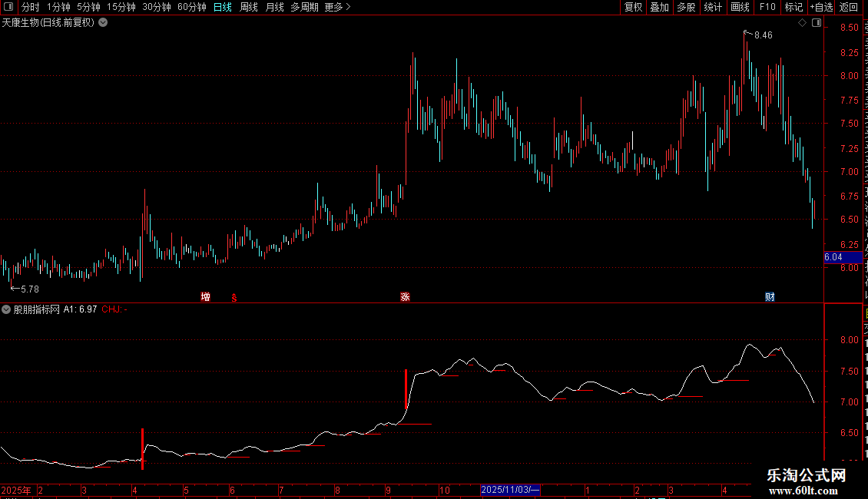The width and height of the screenshot is (868, 499).
Task: Switch to 1分钟 period
Action: click(58, 7)
